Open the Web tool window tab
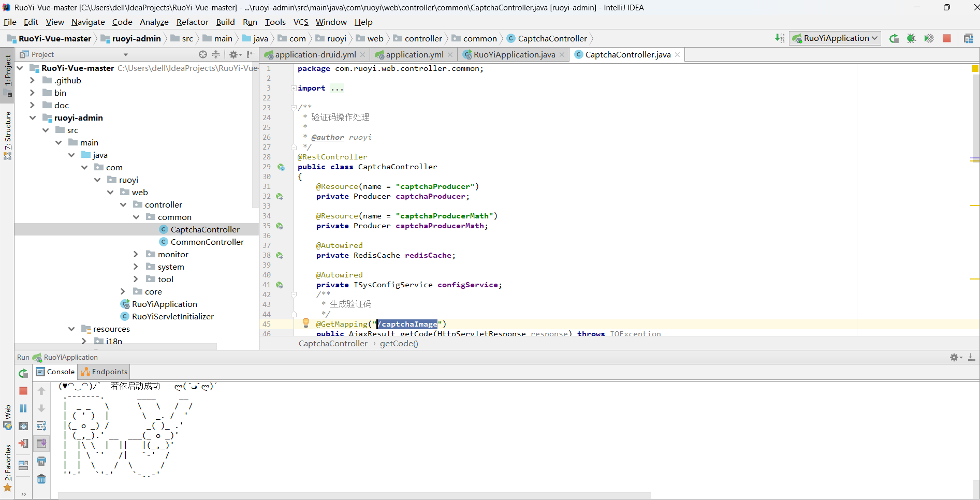Image resolution: width=980 pixels, height=500 pixels. (x=7, y=417)
